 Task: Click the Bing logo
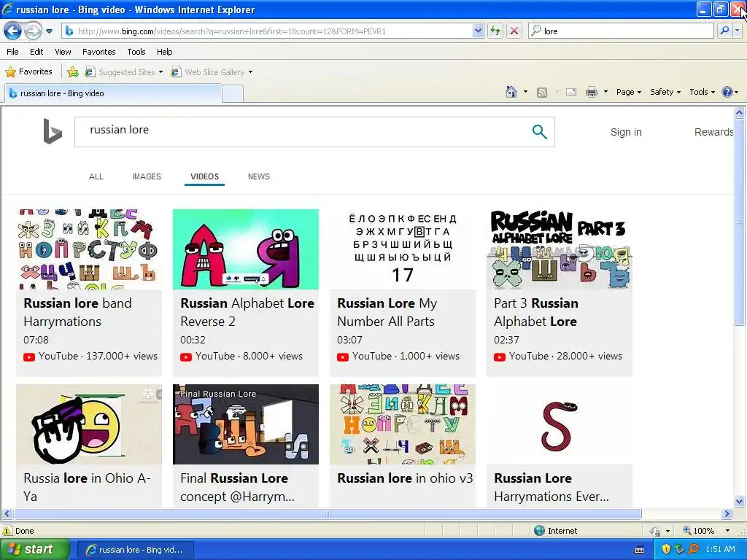[x=53, y=131]
